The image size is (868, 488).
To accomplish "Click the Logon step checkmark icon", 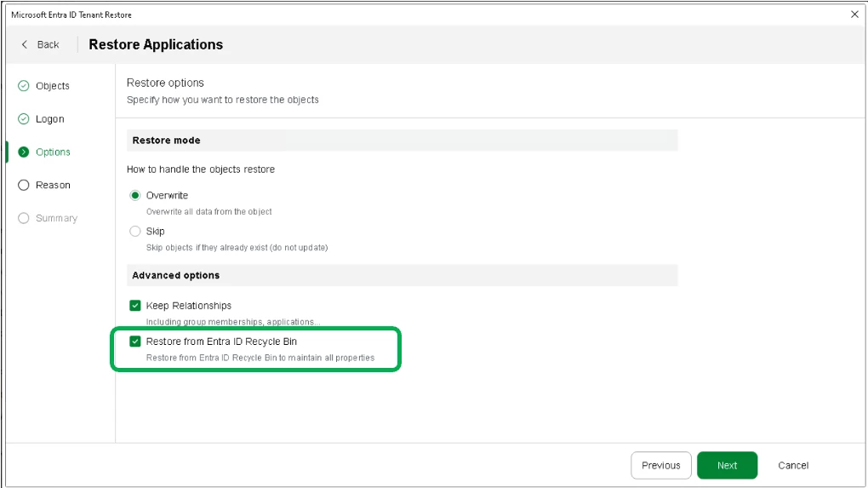I will pyautogui.click(x=23, y=119).
